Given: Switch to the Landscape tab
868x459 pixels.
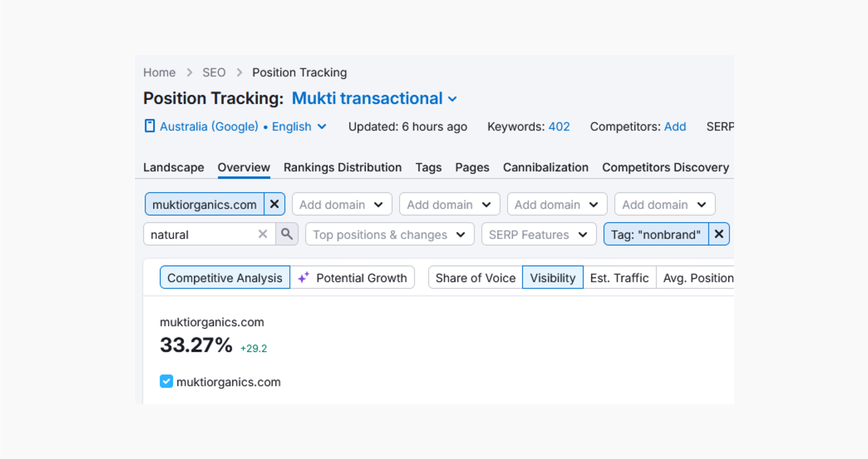Looking at the screenshot, I should pyautogui.click(x=173, y=168).
